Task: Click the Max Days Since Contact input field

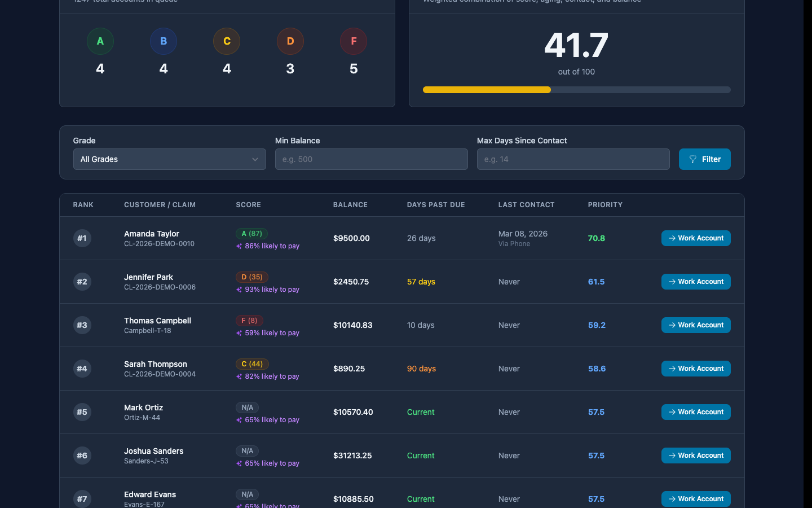Action: point(573,159)
